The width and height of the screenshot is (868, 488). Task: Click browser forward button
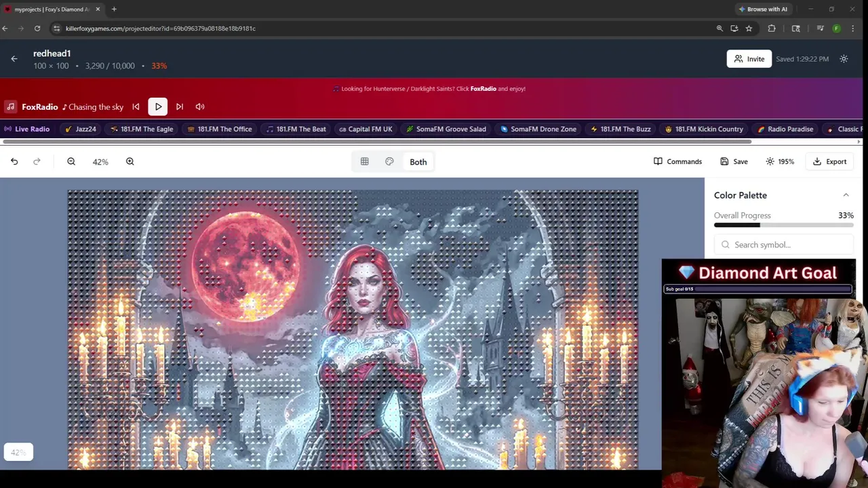[21, 28]
